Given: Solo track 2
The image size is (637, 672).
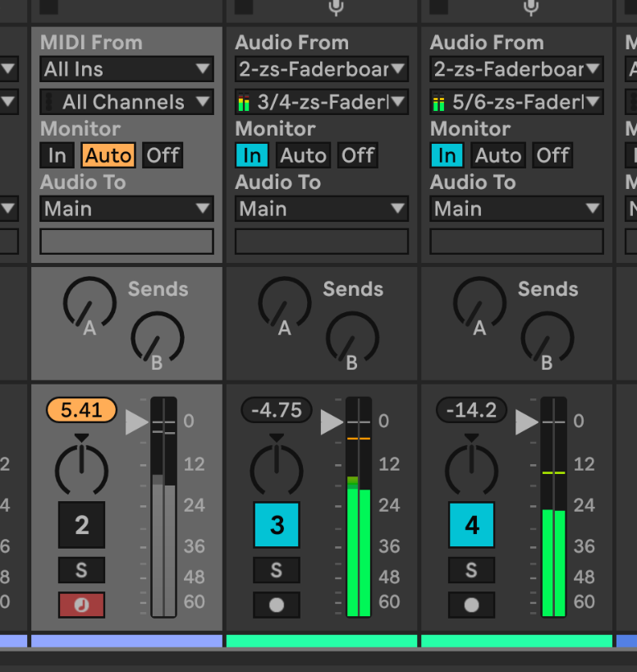Looking at the screenshot, I should [81, 570].
